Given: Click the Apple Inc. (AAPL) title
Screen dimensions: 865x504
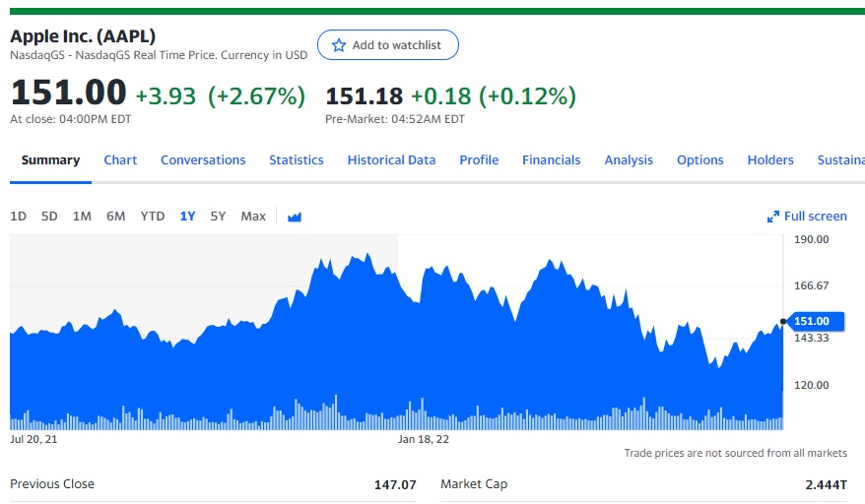Looking at the screenshot, I should (83, 36).
